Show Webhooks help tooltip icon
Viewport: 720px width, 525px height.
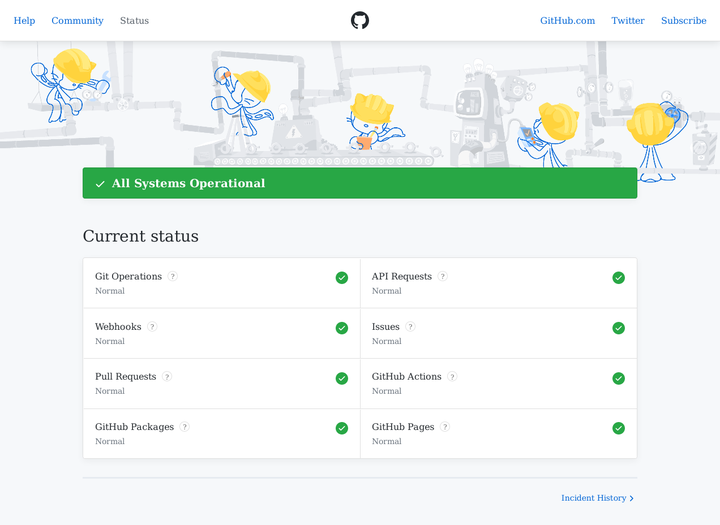click(x=153, y=327)
